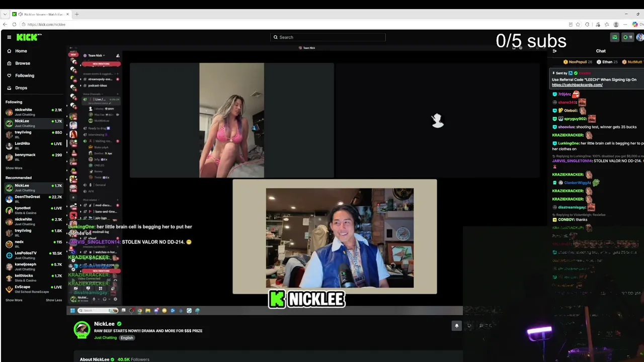The width and height of the screenshot is (644, 362).
Task: Open DeenTheGreat recommended channel
Action: tap(33, 199)
